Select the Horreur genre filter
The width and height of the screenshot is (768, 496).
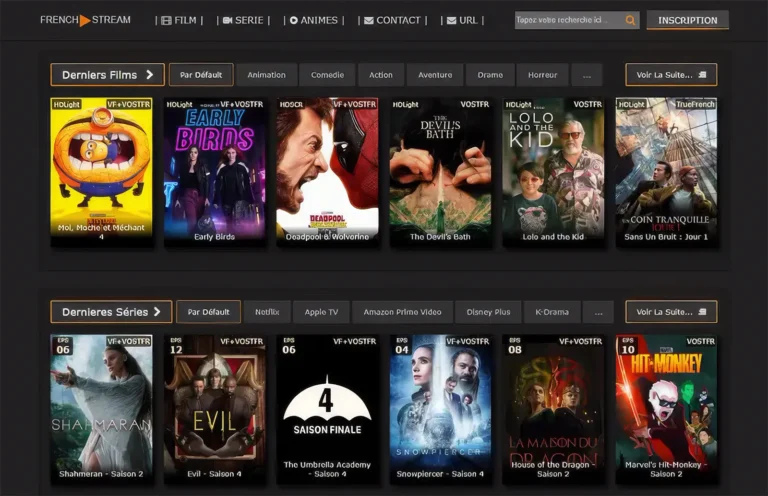point(543,75)
